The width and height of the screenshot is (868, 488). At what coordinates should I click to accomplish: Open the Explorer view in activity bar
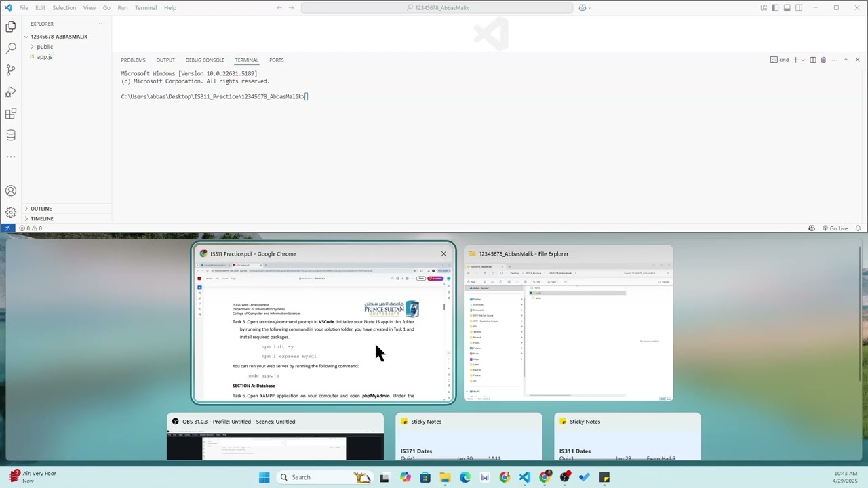(x=11, y=26)
